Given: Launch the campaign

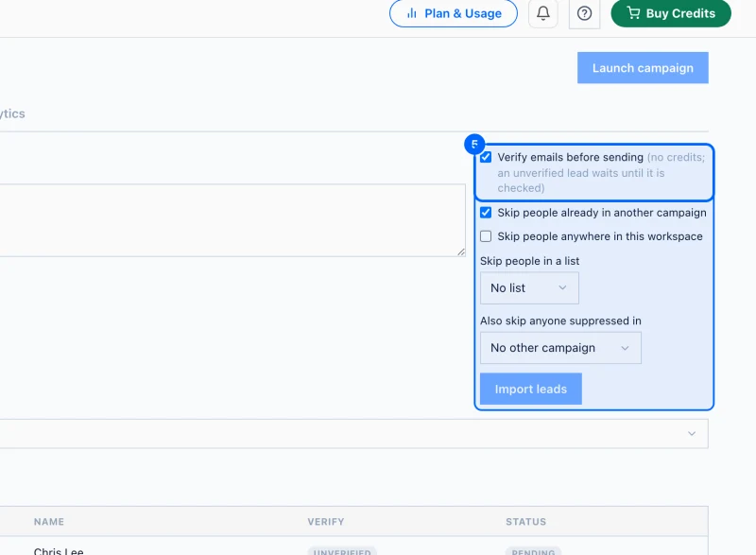Looking at the screenshot, I should pyautogui.click(x=643, y=68).
